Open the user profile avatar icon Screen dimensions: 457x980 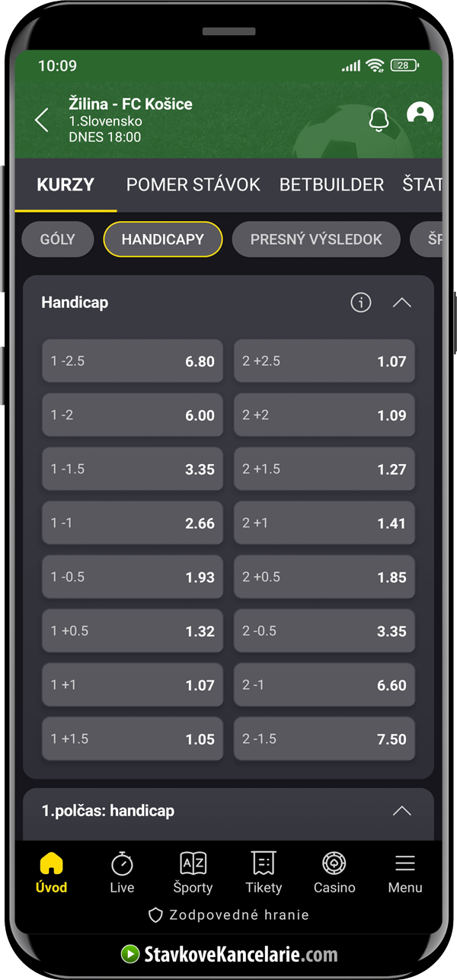[420, 114]
